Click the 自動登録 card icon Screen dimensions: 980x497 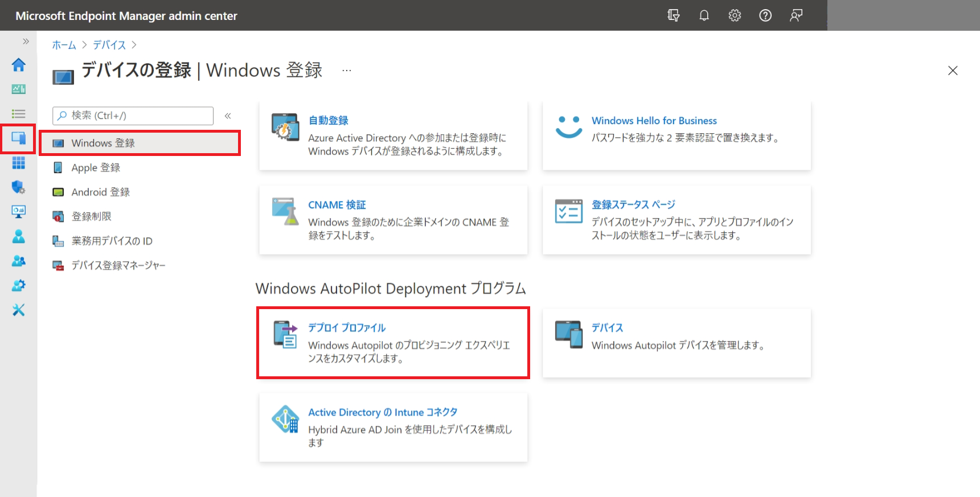click(x=285, y=127)
